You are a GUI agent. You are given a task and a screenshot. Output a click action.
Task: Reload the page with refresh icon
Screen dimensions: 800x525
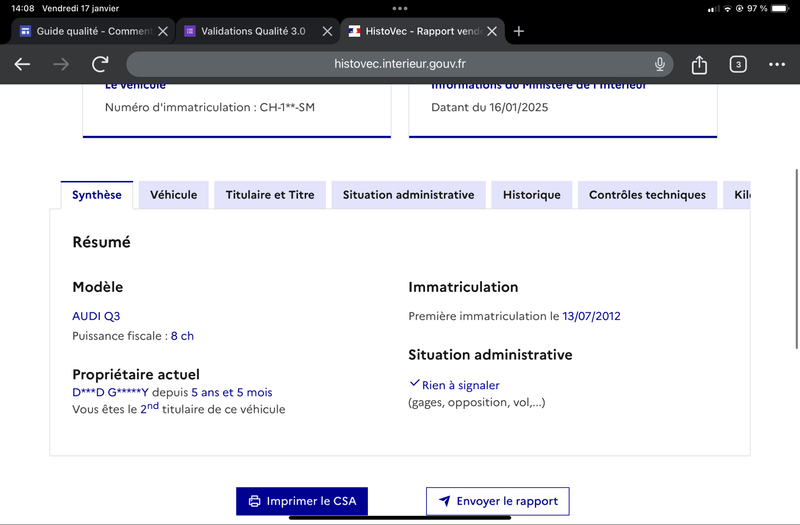(101, 64)
